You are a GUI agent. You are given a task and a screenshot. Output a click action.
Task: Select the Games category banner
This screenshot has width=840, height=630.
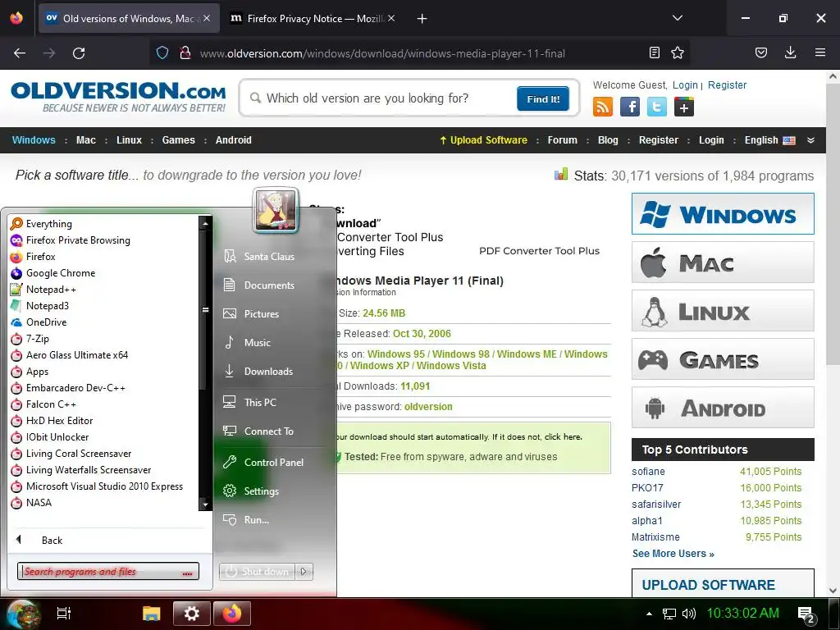pos(723,359)
